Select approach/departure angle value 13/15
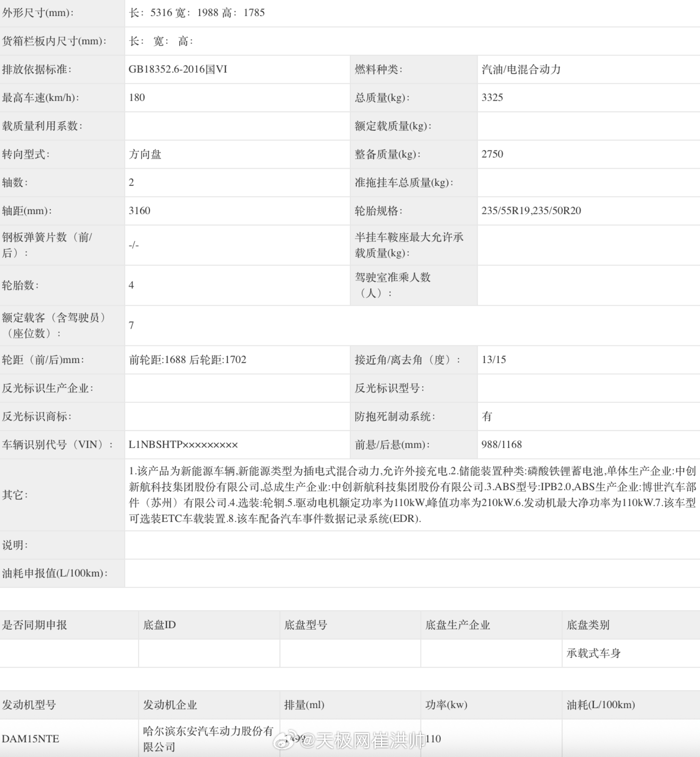Screen dimensions: 700x757 [494, 360]
